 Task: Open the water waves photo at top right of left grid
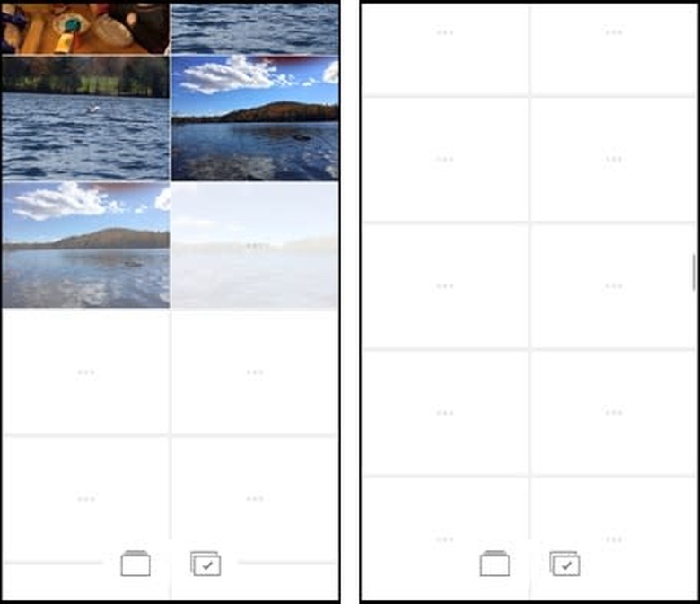point(256,29)
